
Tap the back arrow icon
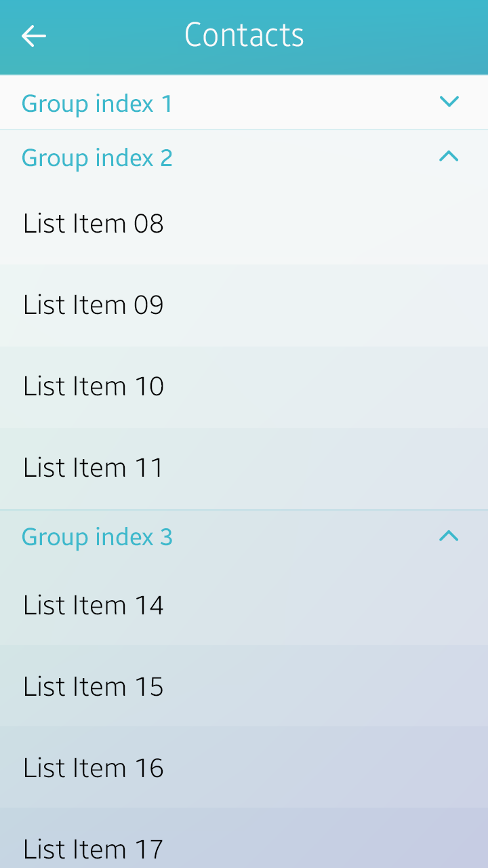(x=33, y=36)
